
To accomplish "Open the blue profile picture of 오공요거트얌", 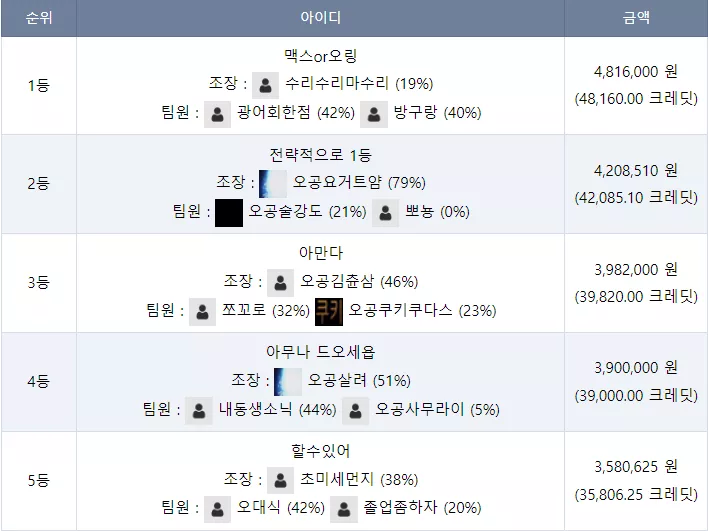I will point(273,184).
